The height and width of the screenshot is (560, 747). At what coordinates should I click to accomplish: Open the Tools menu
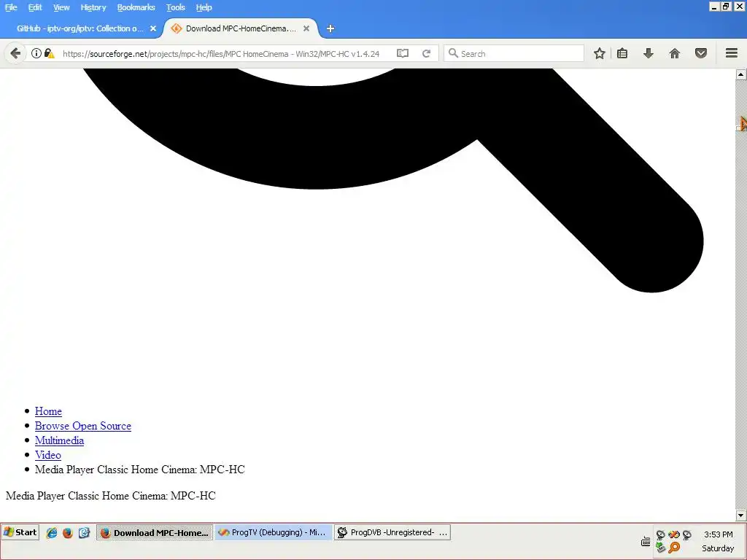(x=175, y=7)
